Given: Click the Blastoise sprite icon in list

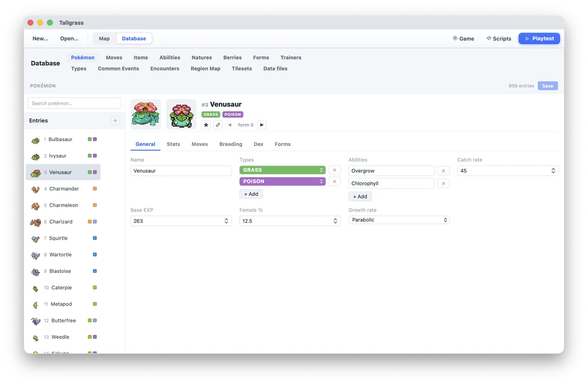Looking at the screenshot, I should point(36,272).
